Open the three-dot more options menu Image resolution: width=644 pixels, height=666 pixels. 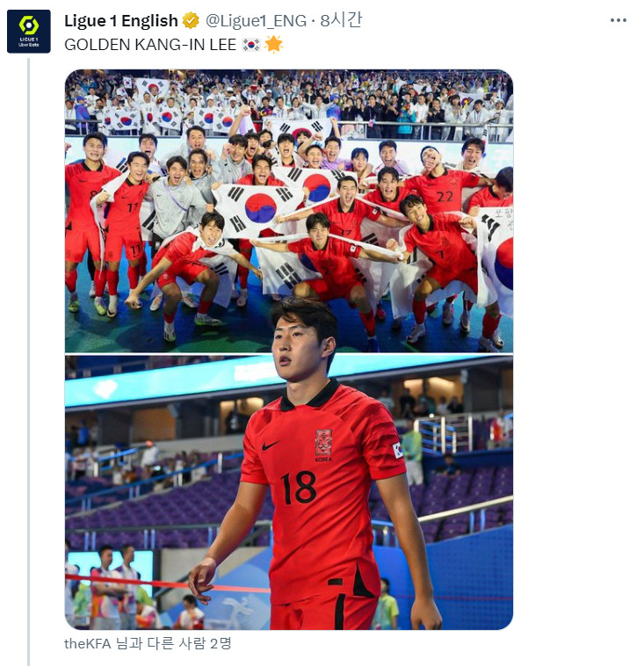[619, 20]
